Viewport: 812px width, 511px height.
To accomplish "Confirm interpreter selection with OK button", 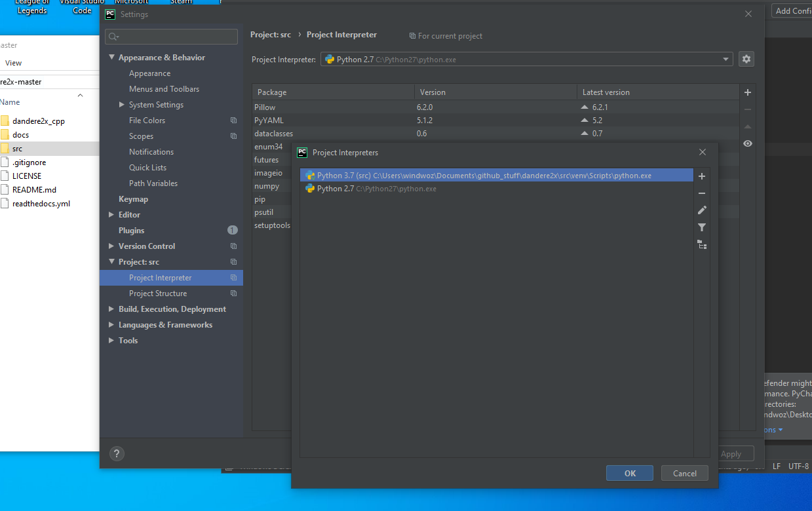I will 628,472.
